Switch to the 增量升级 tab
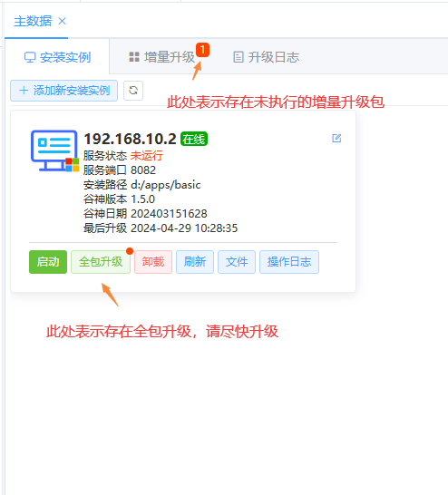The width and height of the screenshot is (448, 495). point(162,57)
